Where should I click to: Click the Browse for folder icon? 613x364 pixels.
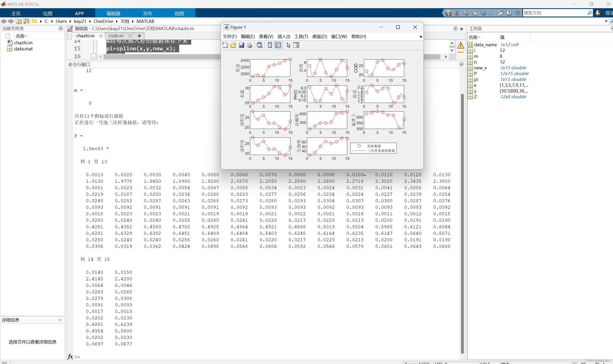coord(26,21)
